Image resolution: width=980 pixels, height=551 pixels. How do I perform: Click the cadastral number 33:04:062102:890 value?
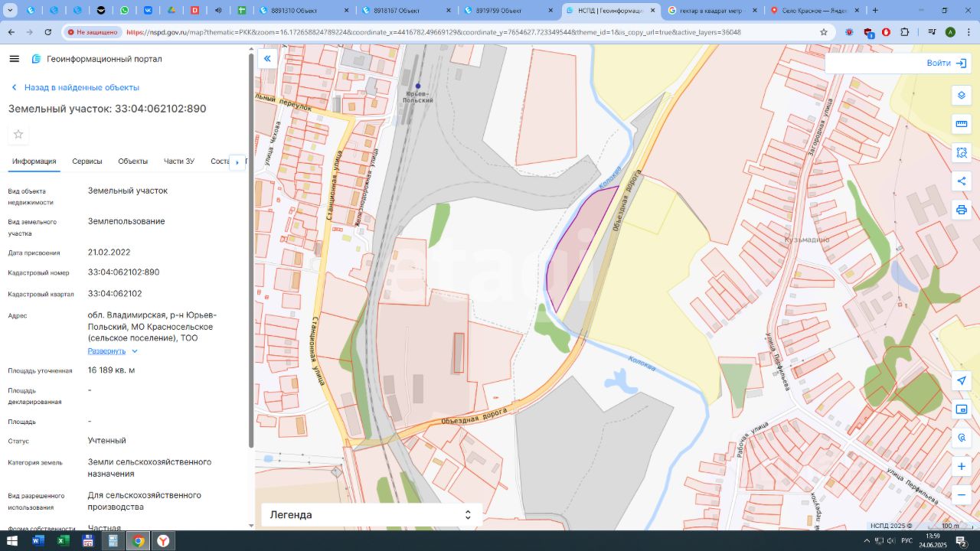pos(124,272)
